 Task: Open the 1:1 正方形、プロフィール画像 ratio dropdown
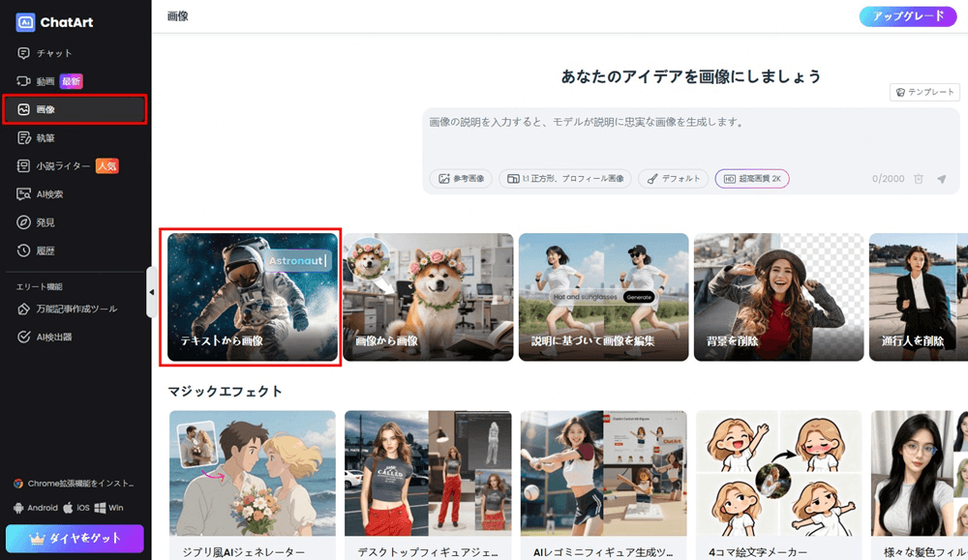click(x=565, y=179)
